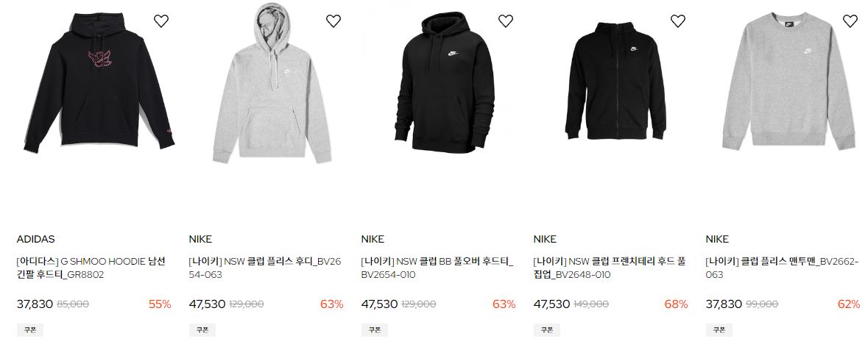
Task: Open G SHMOO HOODIE GR8802 product title
Action: pos(91,268)
